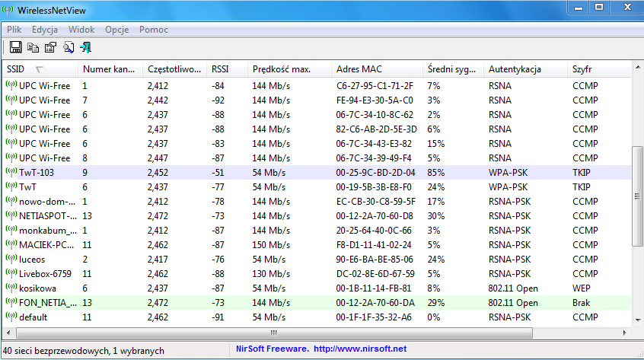Select the nowo-dom-... network row
This screenshot has height=360, width=644.
(x=317, y=201)
